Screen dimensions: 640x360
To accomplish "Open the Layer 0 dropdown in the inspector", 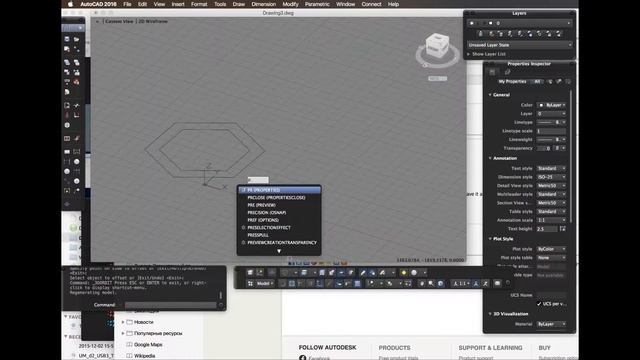I will [x=551, y=114].
